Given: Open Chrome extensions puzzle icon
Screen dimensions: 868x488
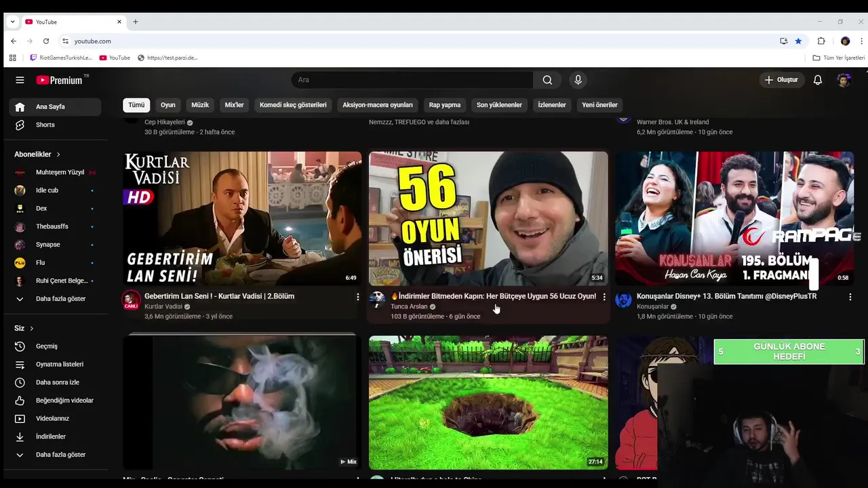Looking at the screenshot, I should pos(821,41).
